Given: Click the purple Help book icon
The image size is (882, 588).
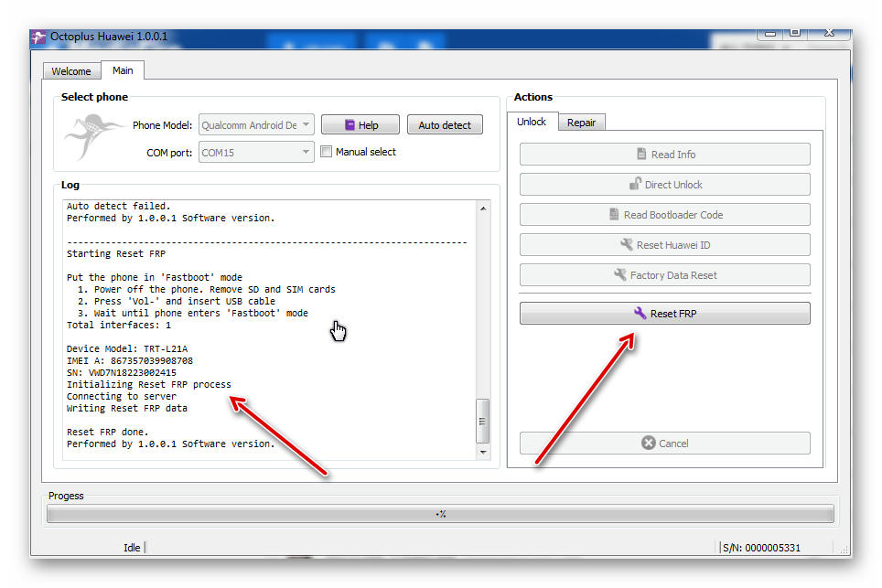Looking at the screenshot, I should tap(350, 124).
